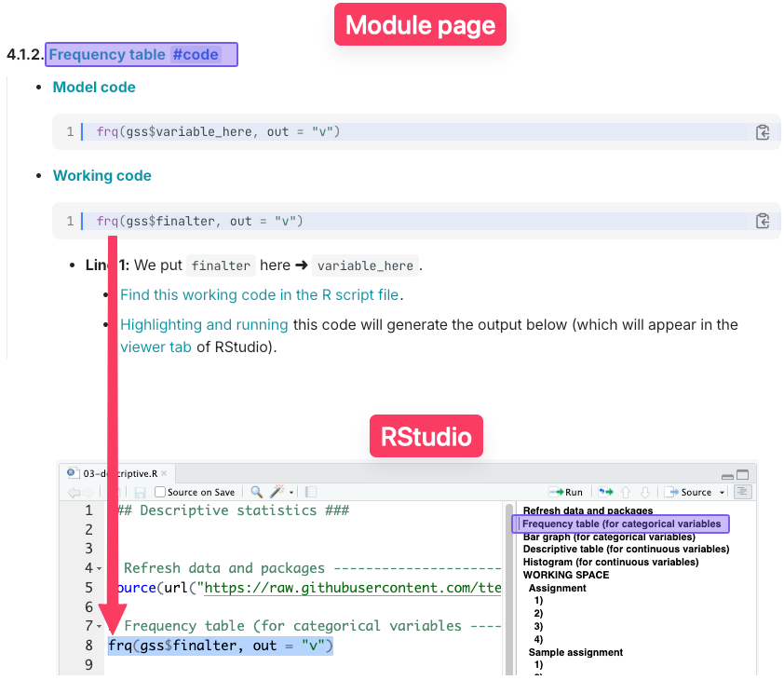
Task: Click the code tools magic wand icon
Action: tap(277, 492)
